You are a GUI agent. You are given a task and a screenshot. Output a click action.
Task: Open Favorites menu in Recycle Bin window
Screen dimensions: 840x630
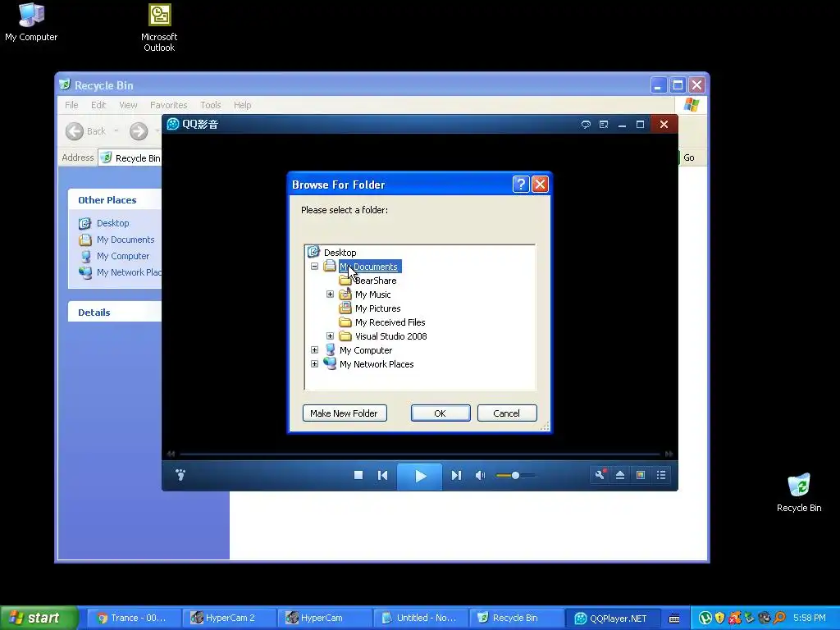168,105
